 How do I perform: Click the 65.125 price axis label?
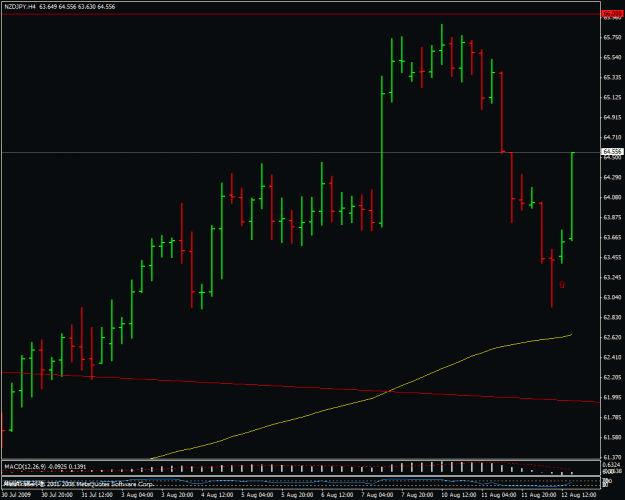[x=613, y=97]
